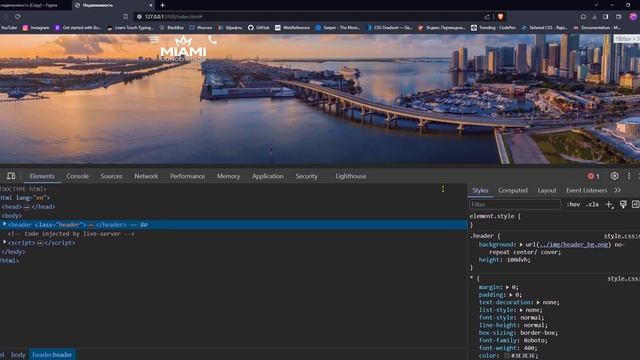The image size is (640, 360).
Task: Toggle the .cls element classes panel
Action: 592,204
